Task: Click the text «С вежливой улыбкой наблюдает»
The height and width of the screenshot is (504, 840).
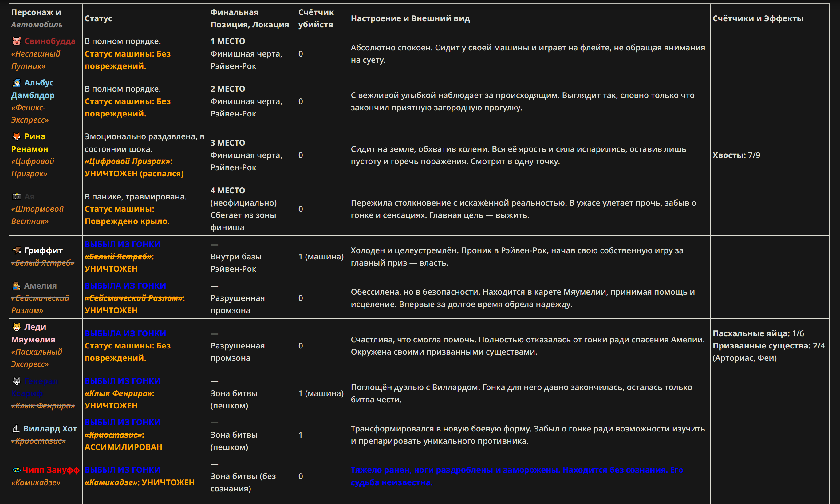Action: 414,95
